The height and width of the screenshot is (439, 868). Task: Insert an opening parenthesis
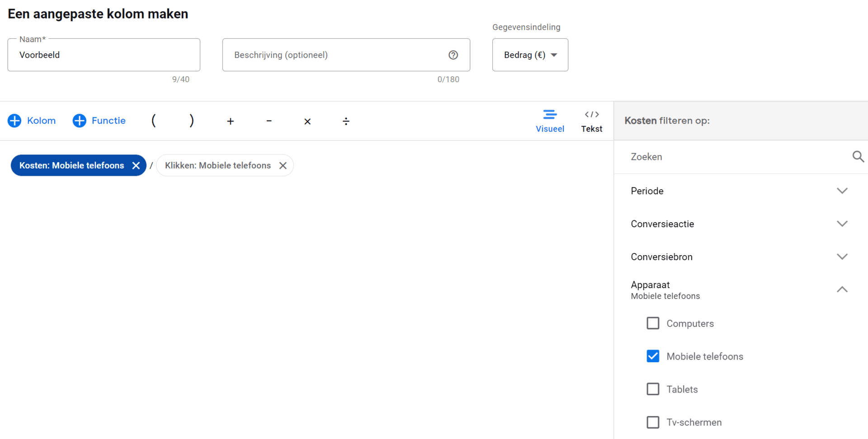coord(154,121)
